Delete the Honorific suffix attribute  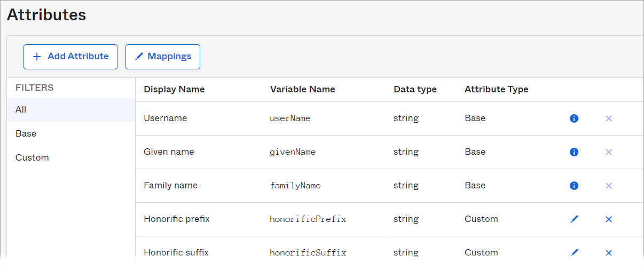coord(609,253)
